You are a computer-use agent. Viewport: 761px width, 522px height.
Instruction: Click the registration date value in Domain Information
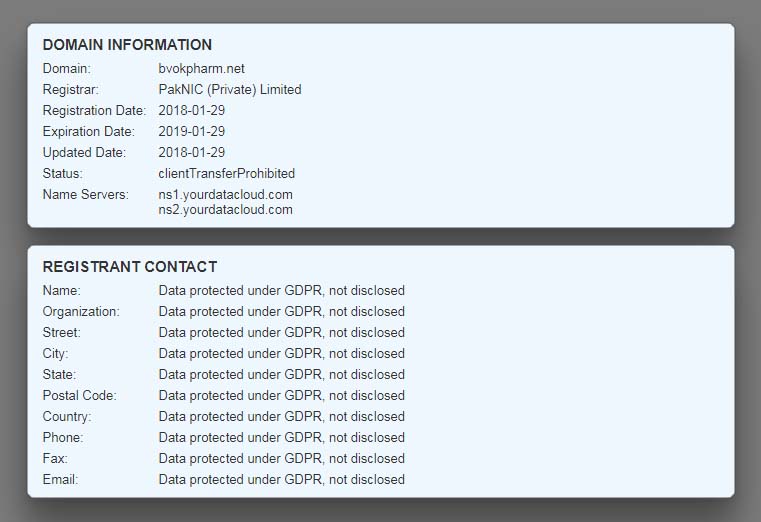[191, 111]
